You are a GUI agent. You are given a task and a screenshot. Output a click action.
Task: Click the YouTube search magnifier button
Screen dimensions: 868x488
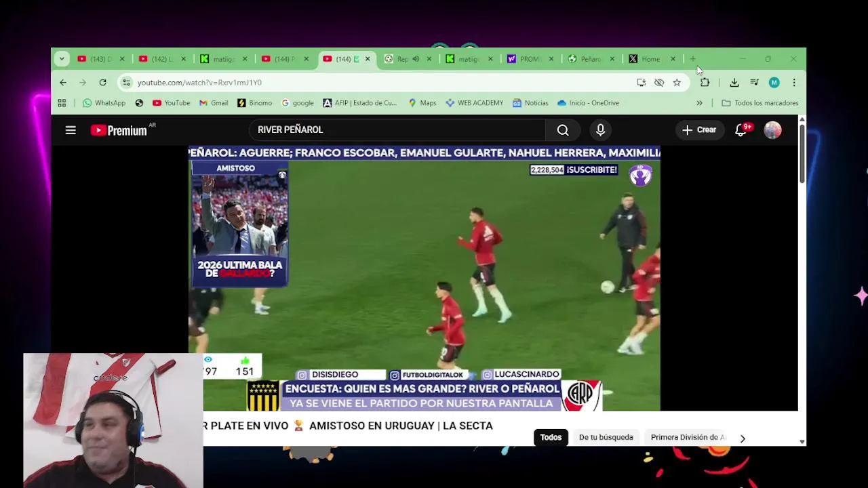563,130
